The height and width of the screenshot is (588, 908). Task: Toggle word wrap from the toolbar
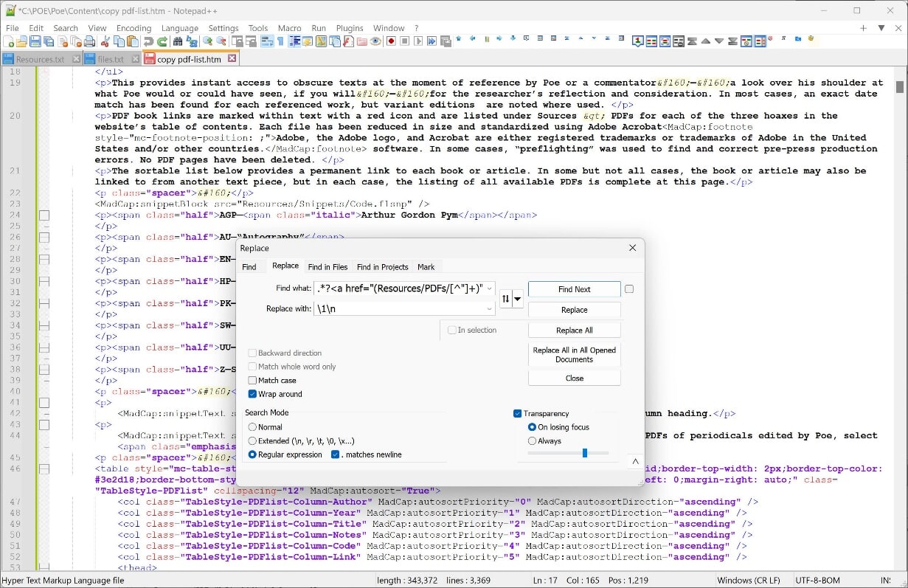point(266,42)
